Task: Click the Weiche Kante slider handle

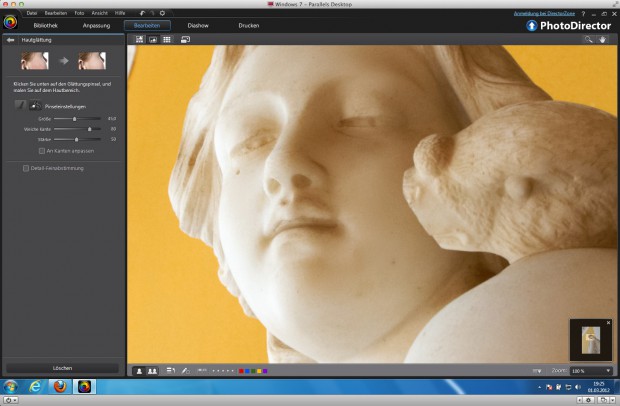Action: (x=89, y=129)
